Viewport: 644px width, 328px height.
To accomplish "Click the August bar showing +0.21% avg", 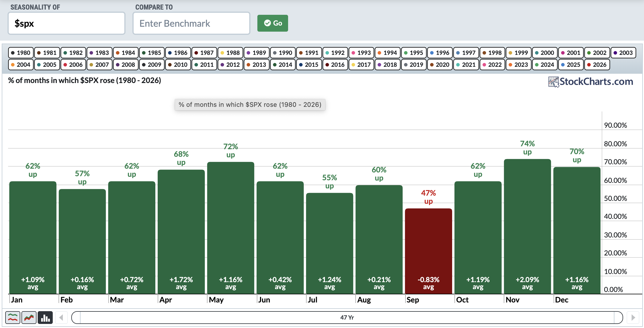I will click(379, 239).
